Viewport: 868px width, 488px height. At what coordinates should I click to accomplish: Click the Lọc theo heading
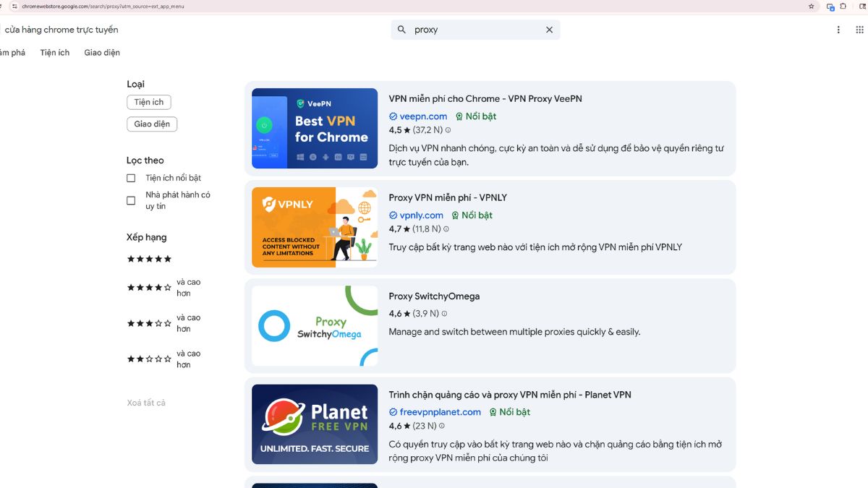tap(145, 160)
